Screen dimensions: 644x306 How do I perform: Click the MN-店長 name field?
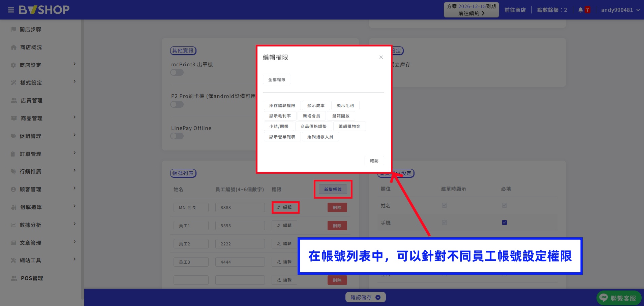click(191, 207)
